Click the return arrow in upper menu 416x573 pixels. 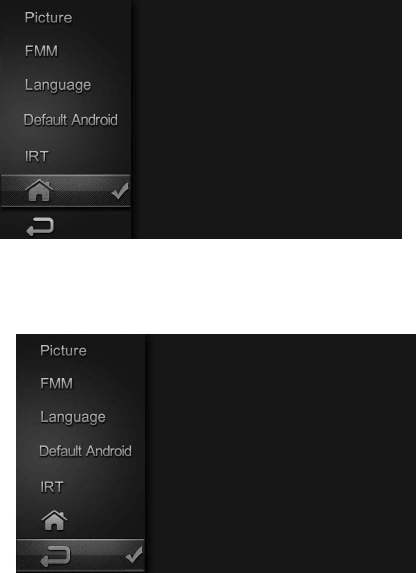[x=40, y=226]
